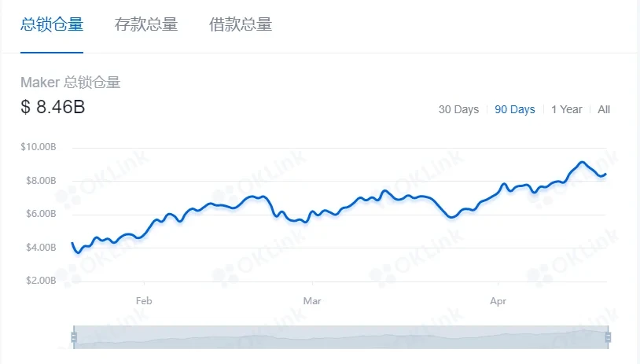The width and height of the screenshot is (640, 364).
Task: Switch chart to 1 Year range
Action: (567, 109)
